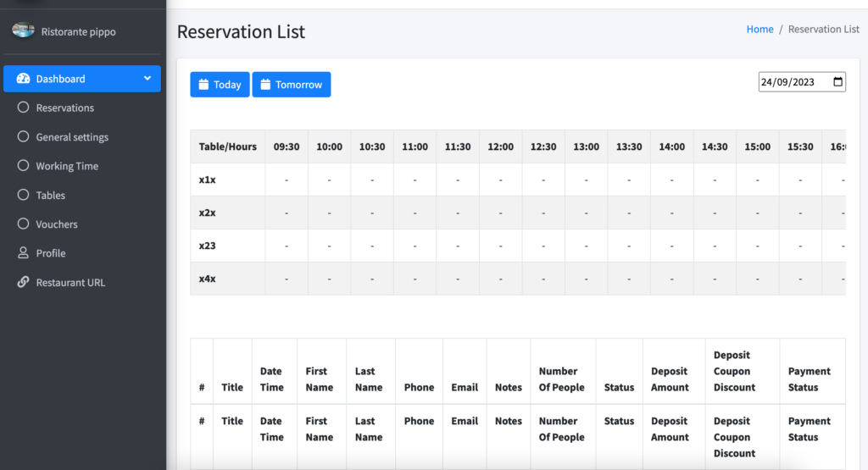Click the date input showing 24/09/2023
The width and height of the screenshot is (868, 470).
(793, 82)
